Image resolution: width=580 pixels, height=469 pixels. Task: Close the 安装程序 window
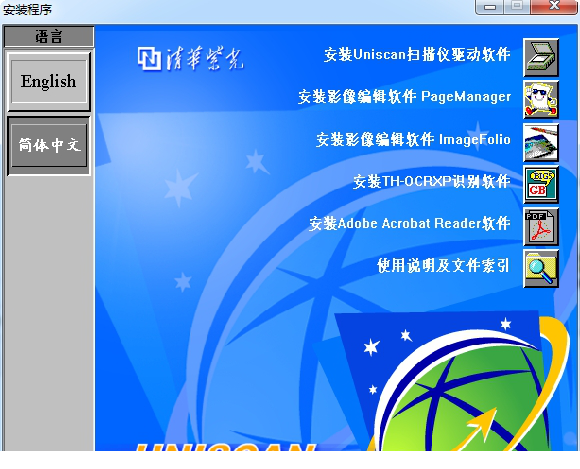[x=554, y=7]
